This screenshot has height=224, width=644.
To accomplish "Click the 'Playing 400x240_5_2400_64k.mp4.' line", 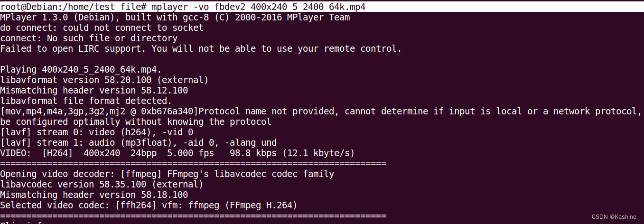I will pos(81,69).
